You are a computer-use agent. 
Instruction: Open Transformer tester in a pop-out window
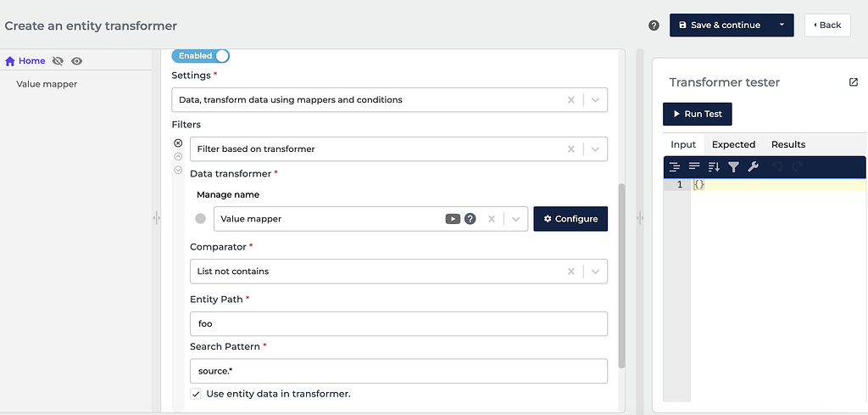point(853,82)
